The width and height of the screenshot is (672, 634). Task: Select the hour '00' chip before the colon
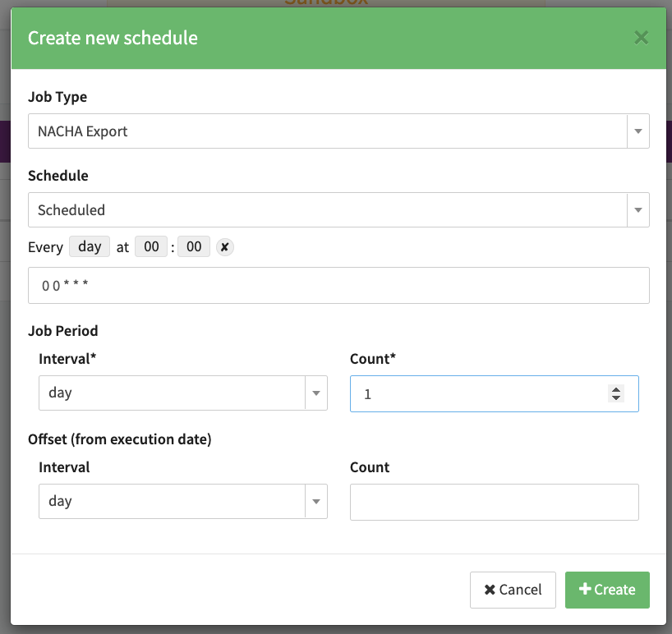pyautogui.click(x=150, y=247)
